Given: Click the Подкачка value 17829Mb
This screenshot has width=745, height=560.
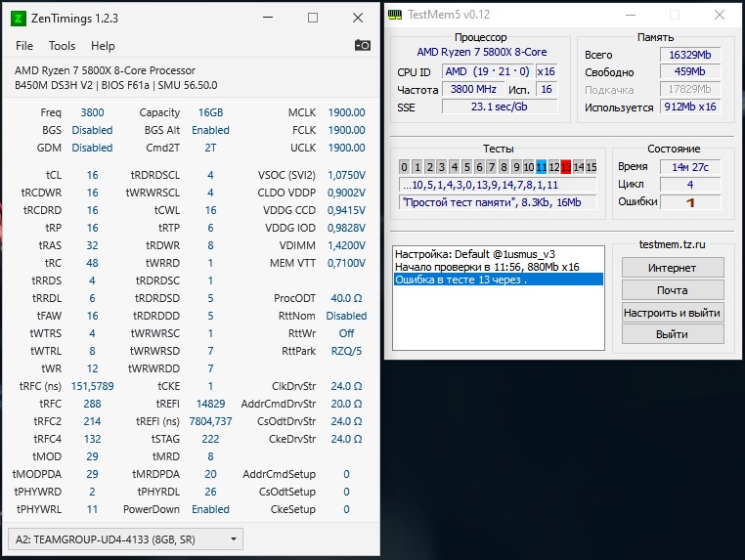Looking at the screenshot, I should 690,89.
